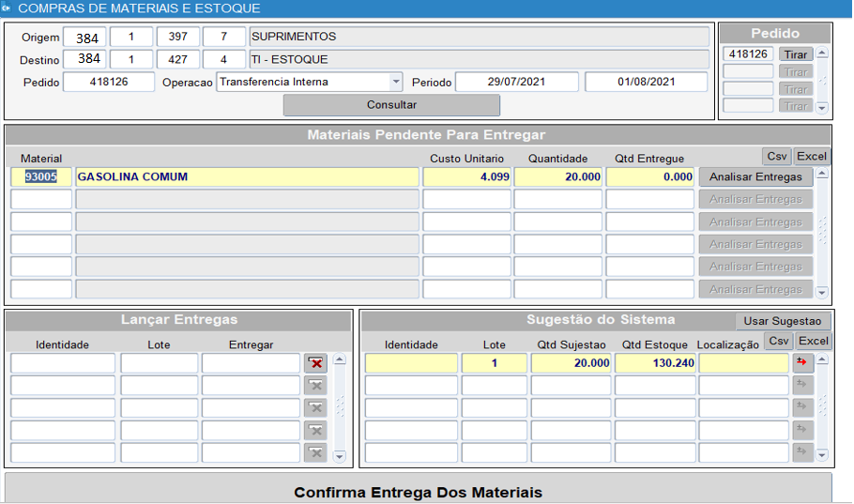Click Qtd Entregue value 0.000
The width and height of the screenshot is (854, 504).
[x=649, y=176]
